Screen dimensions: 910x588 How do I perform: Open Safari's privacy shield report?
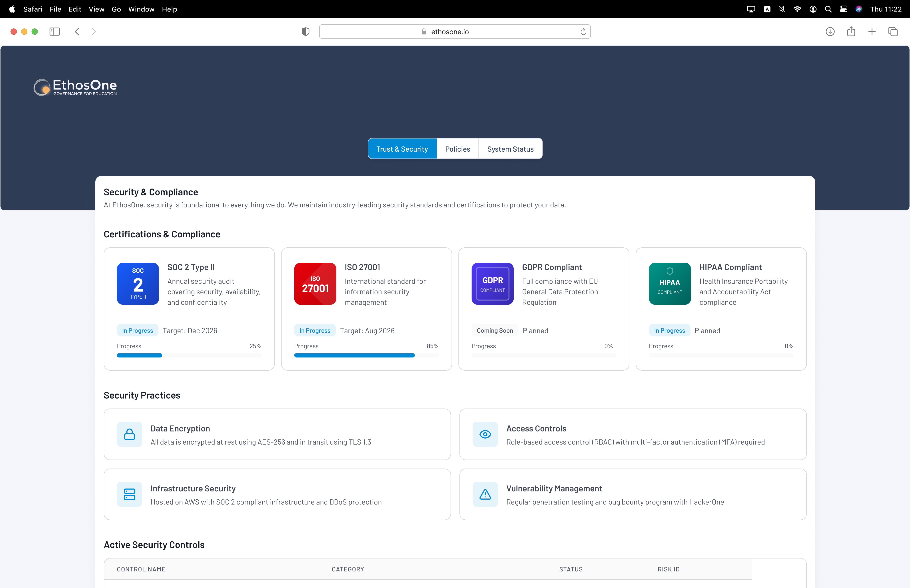(x=306, y=32)
